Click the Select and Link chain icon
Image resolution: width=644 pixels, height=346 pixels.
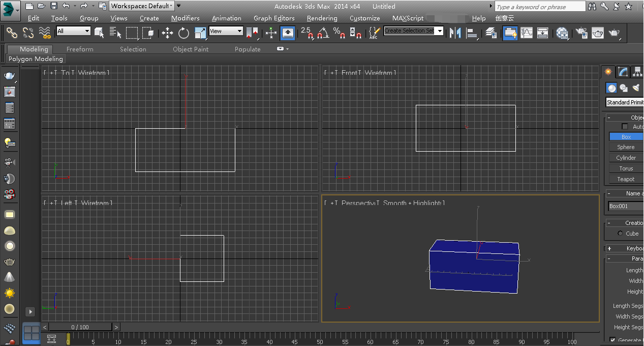click(12, 33)
